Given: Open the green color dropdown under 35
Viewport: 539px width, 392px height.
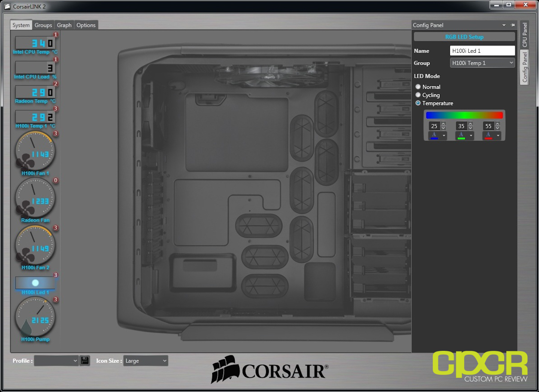Looking at the screenshot, I should point(471,135).
